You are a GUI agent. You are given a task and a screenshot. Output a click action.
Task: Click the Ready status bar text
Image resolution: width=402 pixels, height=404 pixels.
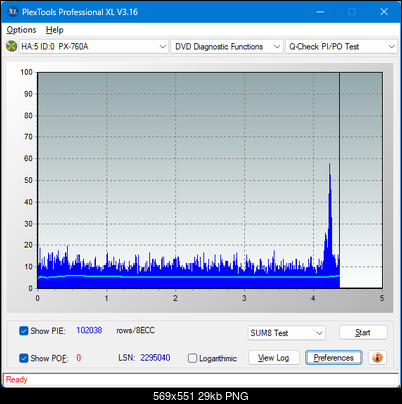(x=16, y=379)
